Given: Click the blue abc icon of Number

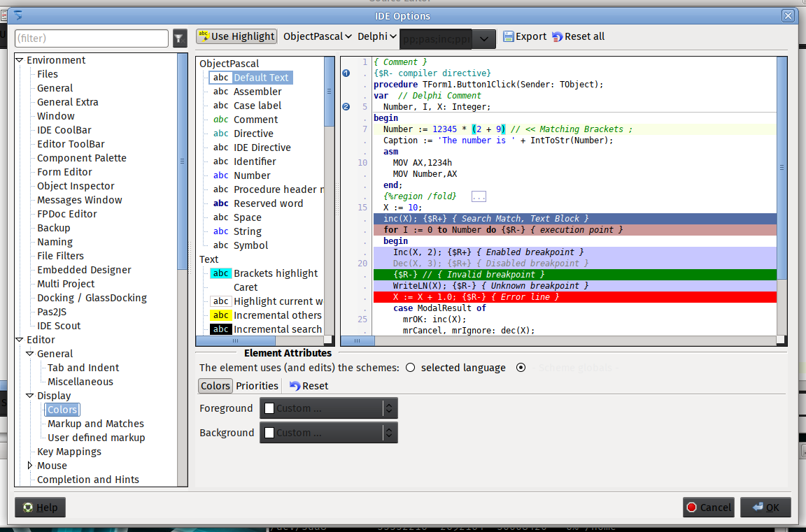Looking at the screenshot, I should click(220, 175).
